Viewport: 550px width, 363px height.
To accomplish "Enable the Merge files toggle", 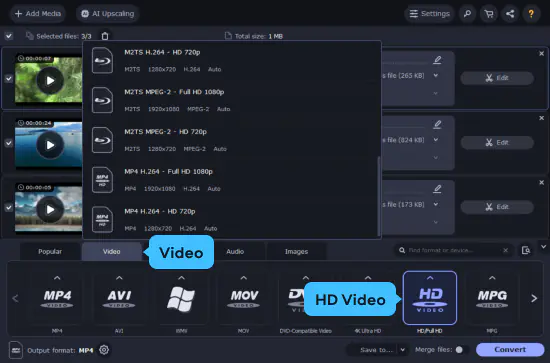I will click(461, 350).
